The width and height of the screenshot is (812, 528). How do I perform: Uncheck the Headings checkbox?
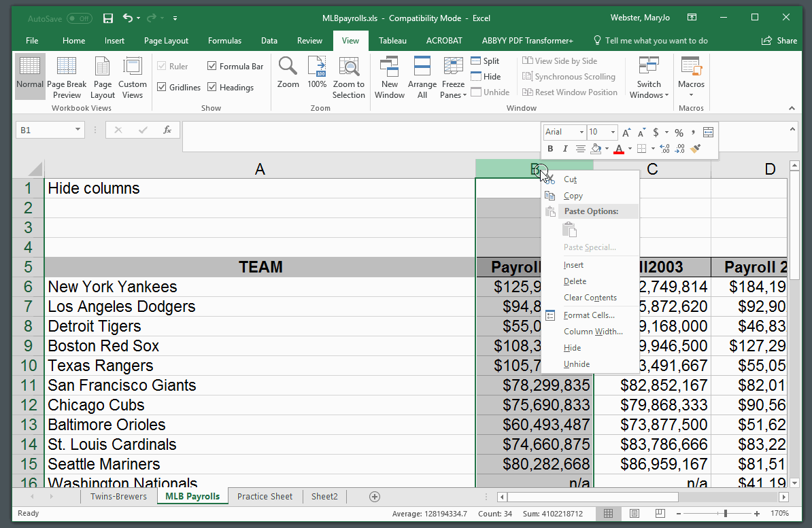[212, 87]
